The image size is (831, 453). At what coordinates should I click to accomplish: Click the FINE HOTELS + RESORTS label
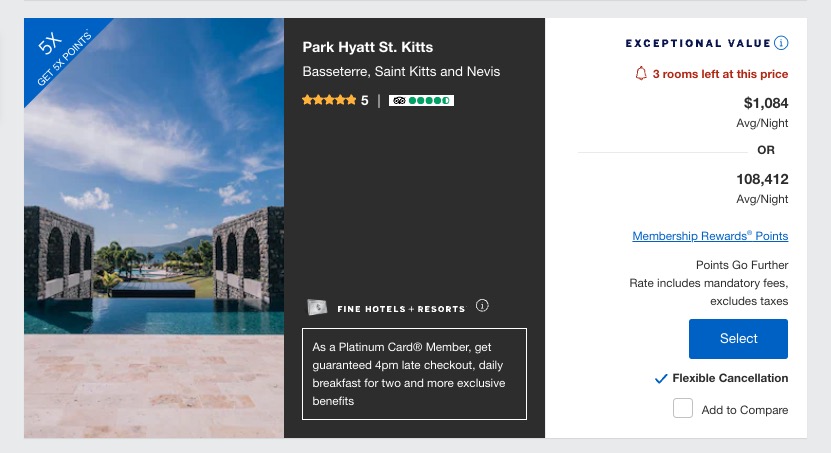point(401,309)
